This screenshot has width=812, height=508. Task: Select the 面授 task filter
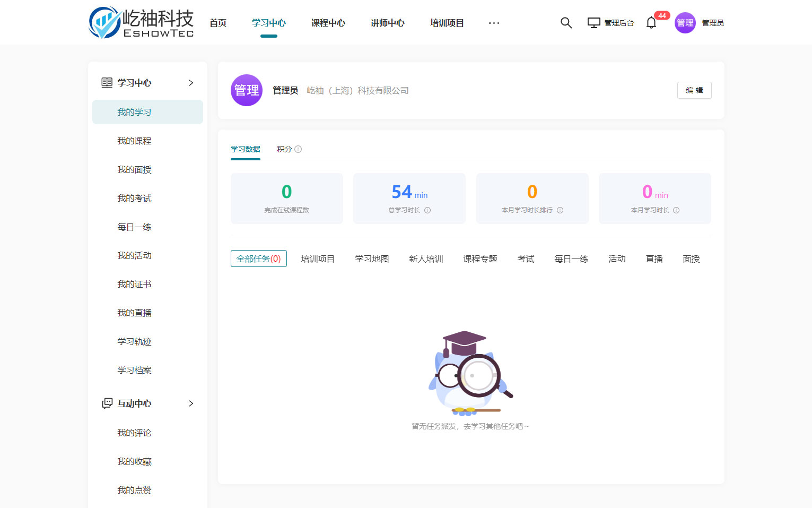coord(691,259)
